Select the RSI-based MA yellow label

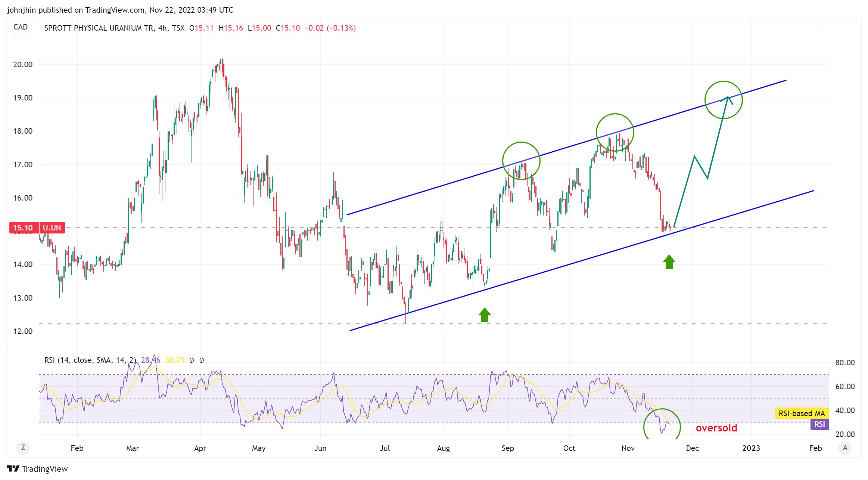[x=801, y=413]
